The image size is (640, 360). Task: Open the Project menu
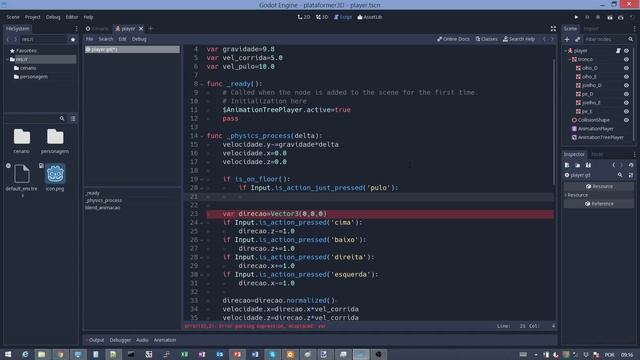tap(33, 17)
